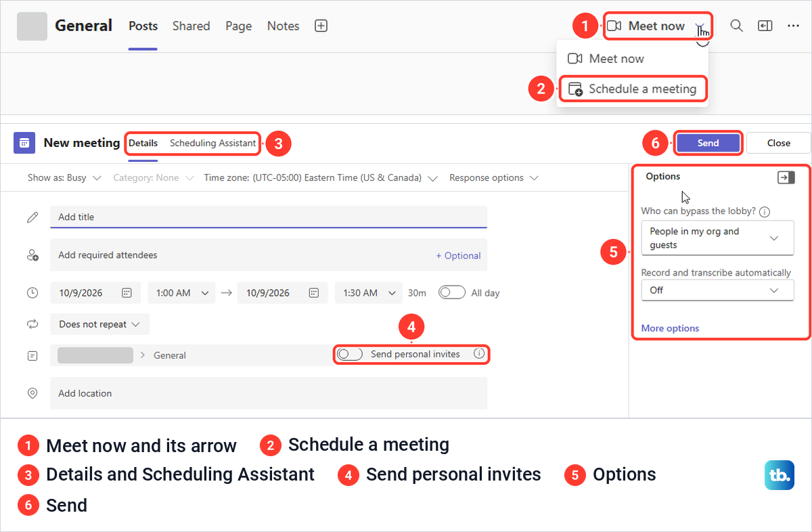Click the channel icon beside General row
Screen dimensions: 812x532
[x=32, y=355]
